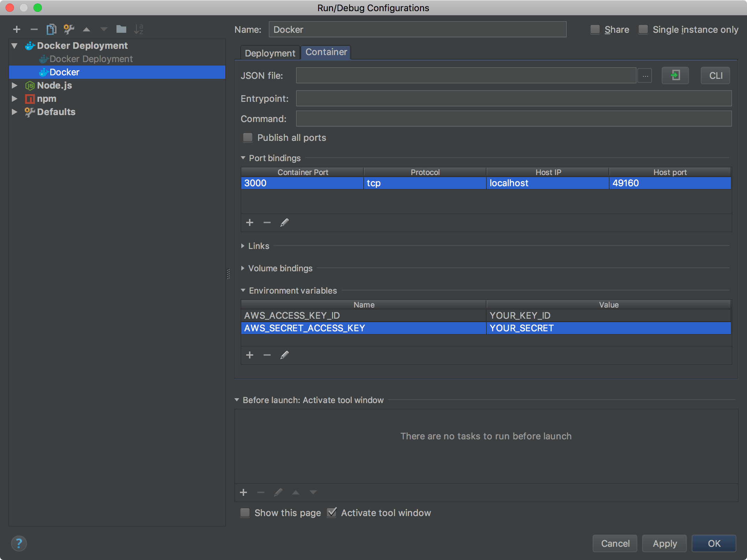Add a new run configuration
The image size is (747, 560).
coord(17,29)
